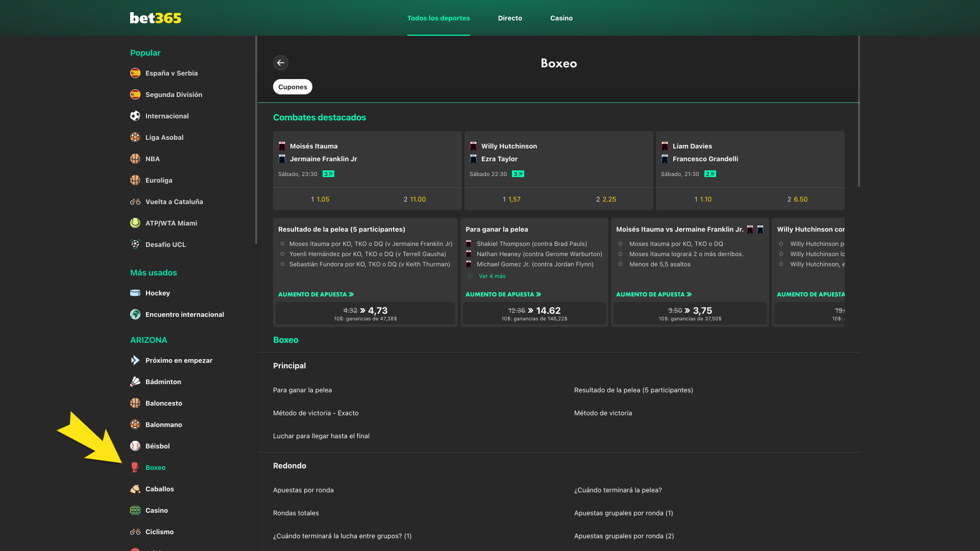Open Todos los deportes tab
The image size is (980, 551).
[x=438, y=18]
